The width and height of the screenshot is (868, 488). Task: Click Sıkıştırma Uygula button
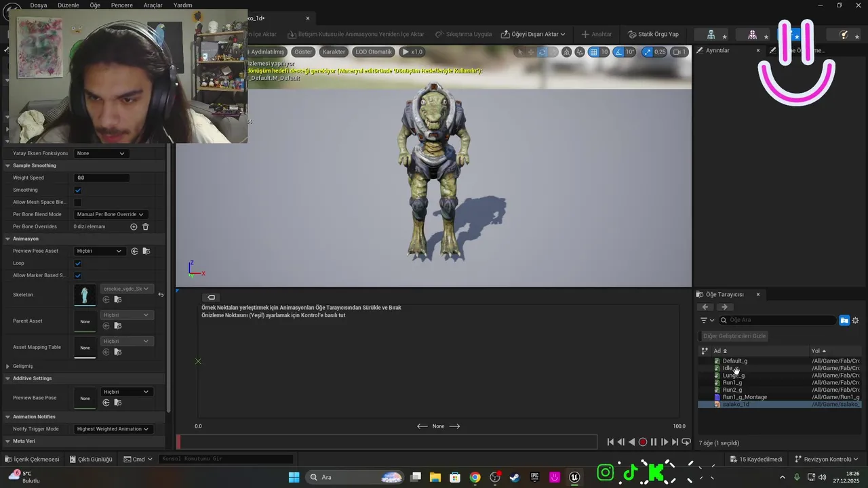(464, 34)
